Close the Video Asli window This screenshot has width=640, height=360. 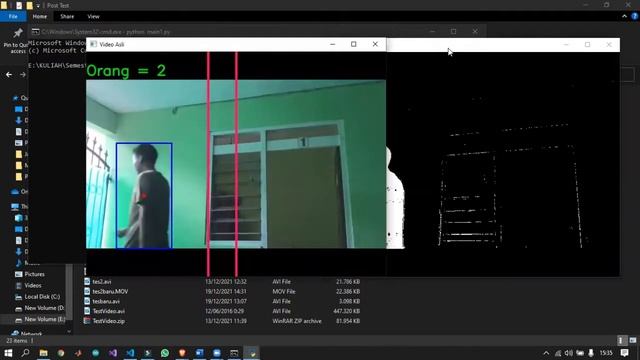[x=375, y=44]
